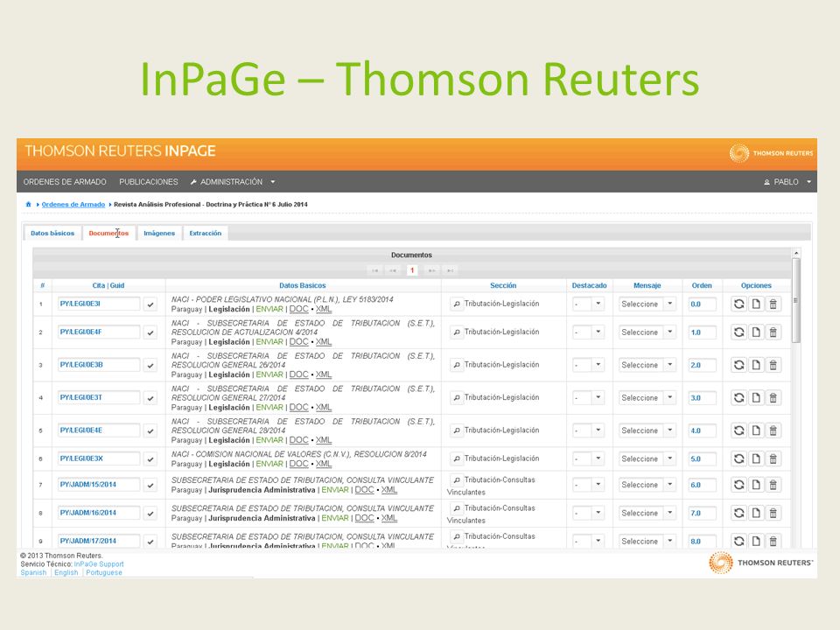The image size is (840, 630).
Task: Click ENVIAR link in row 1
Action: pos(269,309)
